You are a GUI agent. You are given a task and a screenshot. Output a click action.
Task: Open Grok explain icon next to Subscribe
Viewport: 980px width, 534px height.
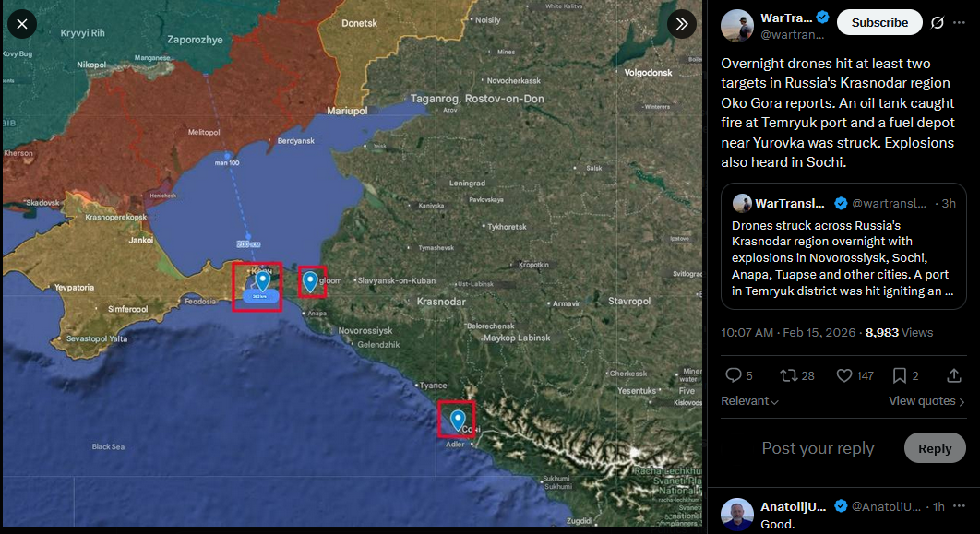[x=937, y=22]
